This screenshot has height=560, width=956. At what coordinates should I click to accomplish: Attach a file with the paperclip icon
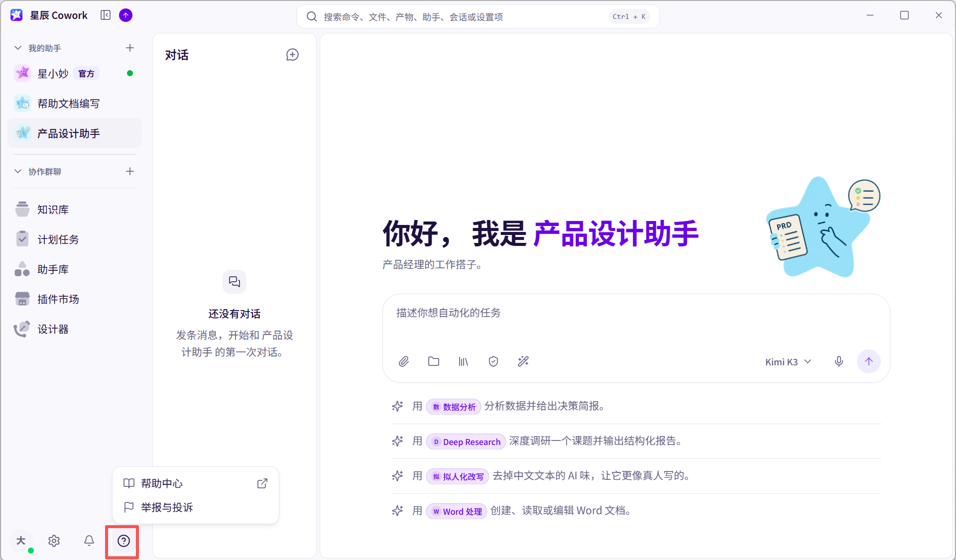click(x=404, y=361)
